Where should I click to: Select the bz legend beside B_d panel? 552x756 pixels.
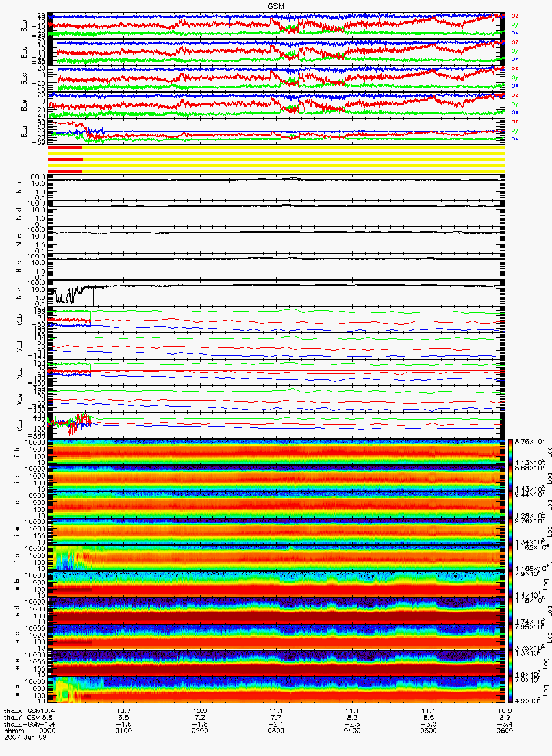pos(515,42)
